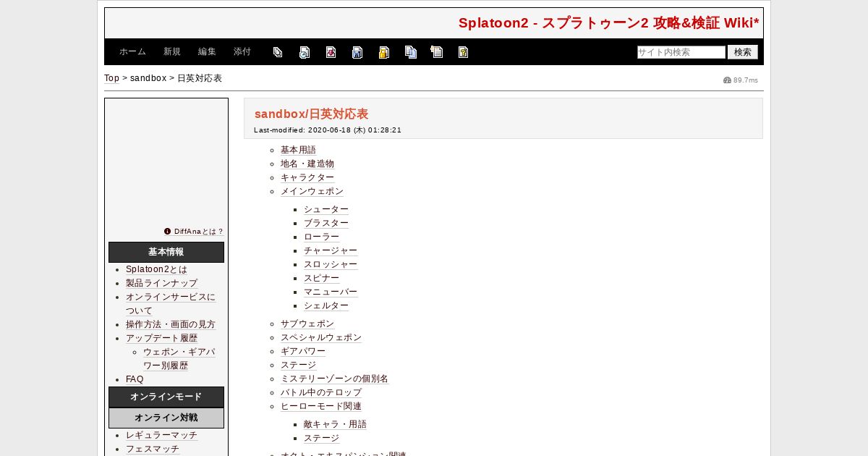The image size is (868, 456).
Task: Click the speedometer icon near 89.7ms
Action: pos(727,80)
